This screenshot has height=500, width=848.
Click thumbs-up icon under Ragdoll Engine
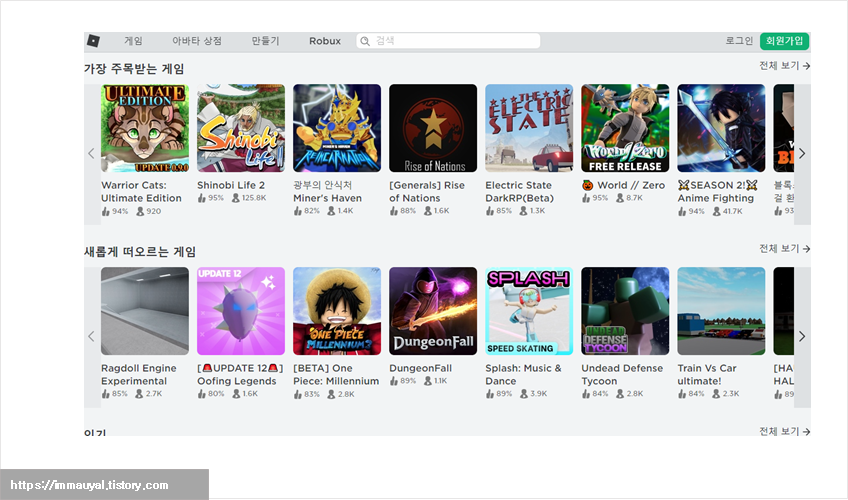[105, 394]
